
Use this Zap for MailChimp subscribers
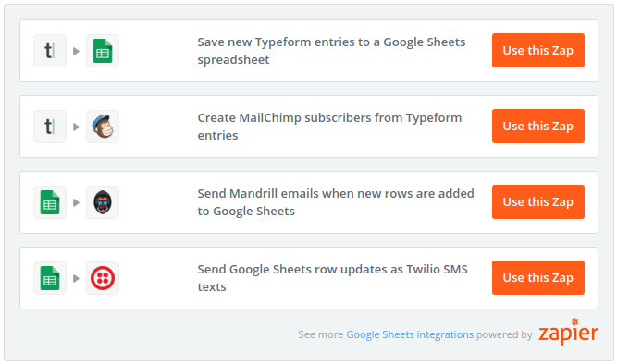tap(537, 127)
